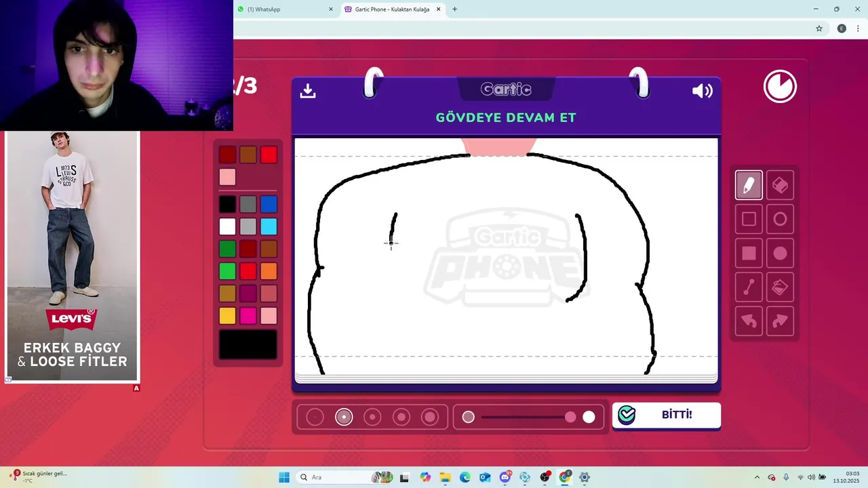Pick the light green color swatch
This screenshot has height=488, width=868.
227,271
